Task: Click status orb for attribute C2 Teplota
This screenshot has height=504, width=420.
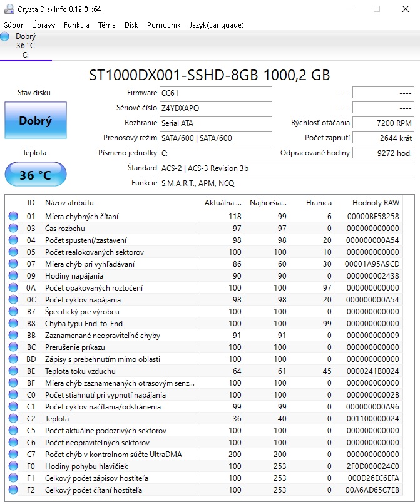Action: (x=13, y=419)
